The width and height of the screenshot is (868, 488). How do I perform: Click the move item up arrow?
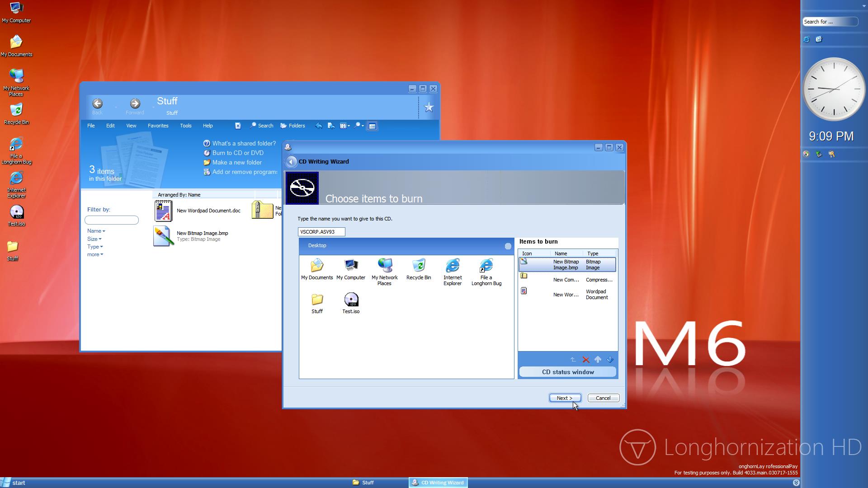[x=598, y=360]
